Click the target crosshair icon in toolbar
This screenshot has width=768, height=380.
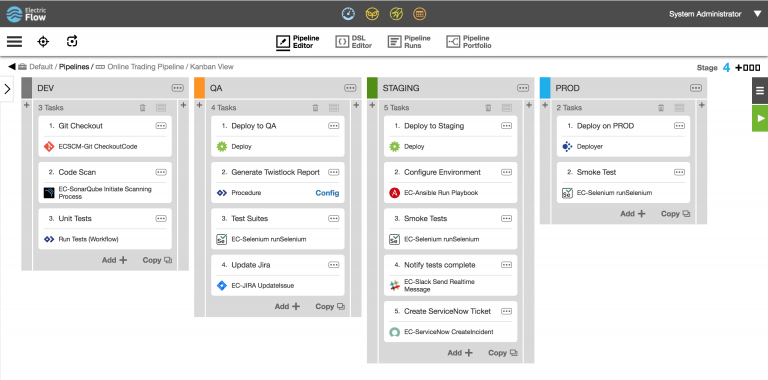(x=43, y=42)
